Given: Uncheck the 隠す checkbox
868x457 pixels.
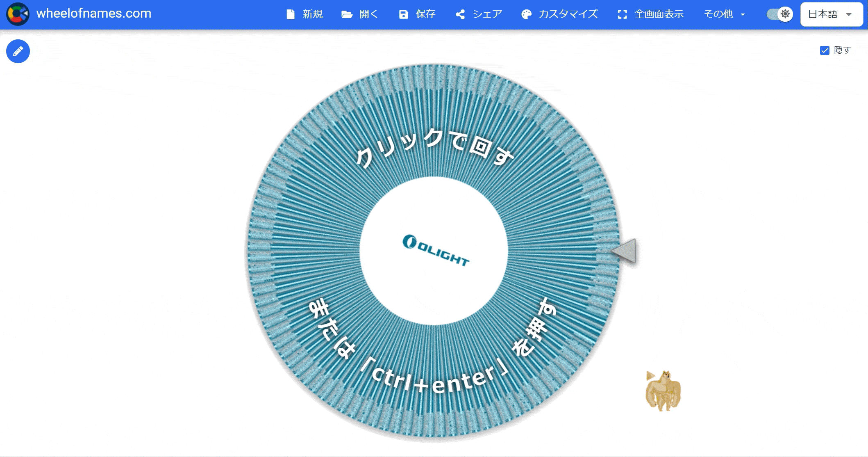Looking at the screenshot, I should pyautogui.click(x=825, y=50).
